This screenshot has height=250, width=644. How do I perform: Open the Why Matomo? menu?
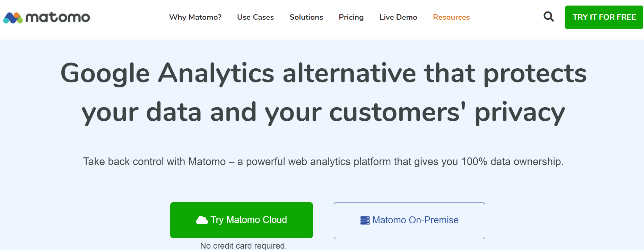195,17
